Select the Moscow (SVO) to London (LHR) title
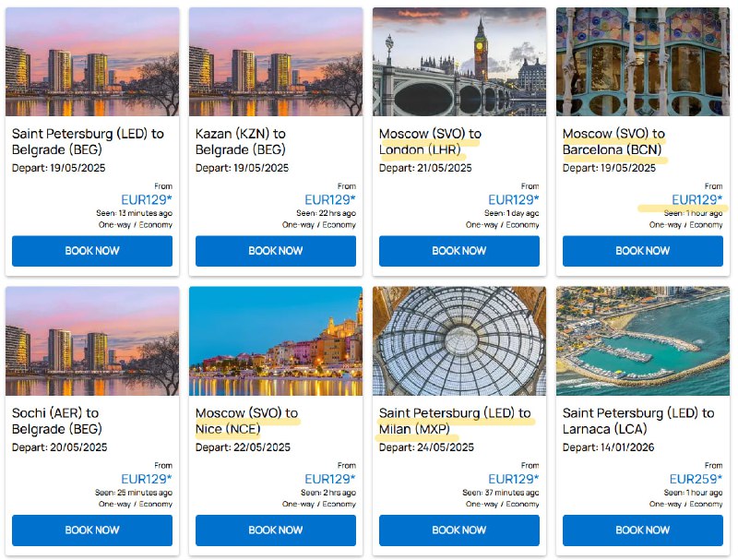The height and width of the screenshot is (560, 738). pyautogui.click(x=430, y=142)
